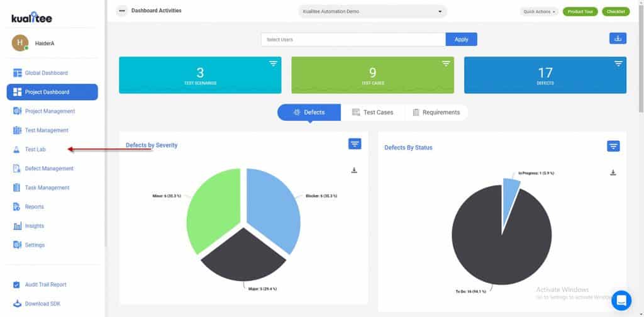Screen dimensions: 644x317
Task: Open the three-dots menu beside Dashboard Activities
Action: [x=122, y=11]
